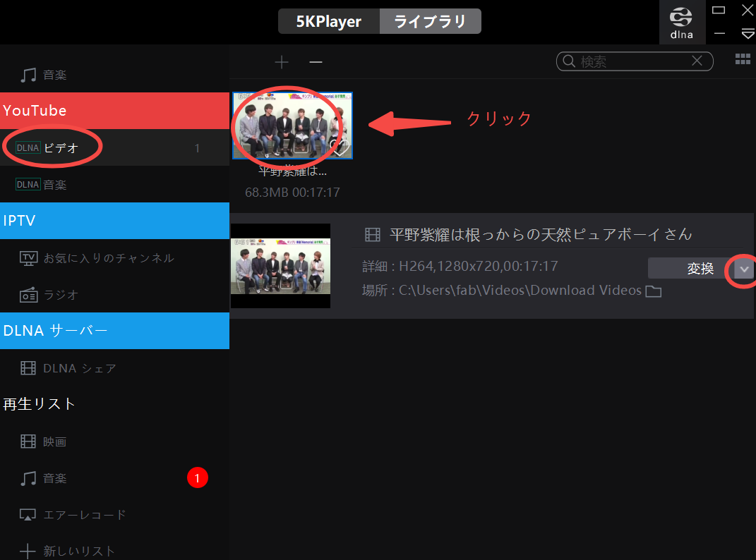
Task: Open the DLNA icon at top right
Action: pyautogui.click(x=682, y=22)
